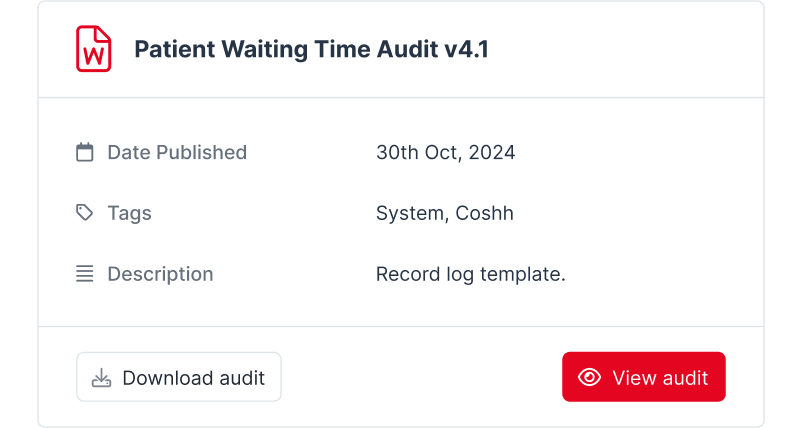Select the 30th Oct, 2024 date value
Image resolution: width=802 pixels, height=428 pixels.
pos(445,152)
